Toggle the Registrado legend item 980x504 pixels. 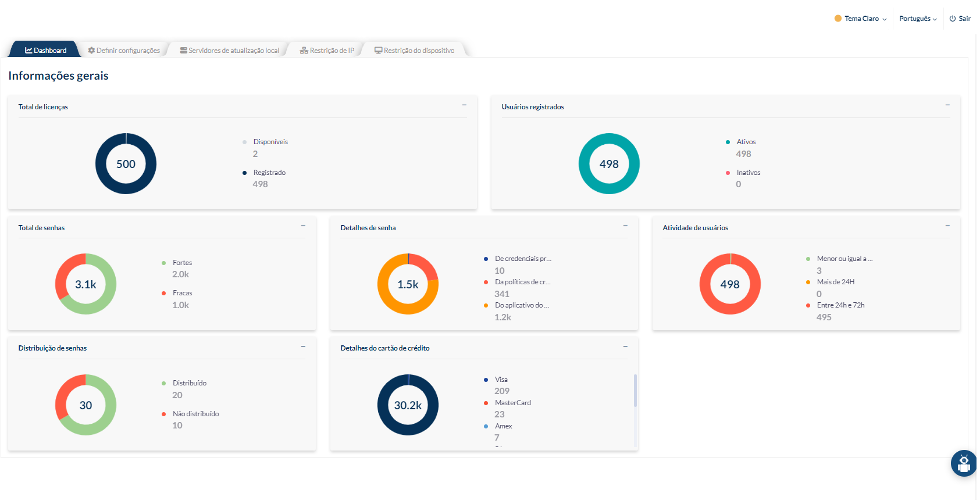pos(264,173)
